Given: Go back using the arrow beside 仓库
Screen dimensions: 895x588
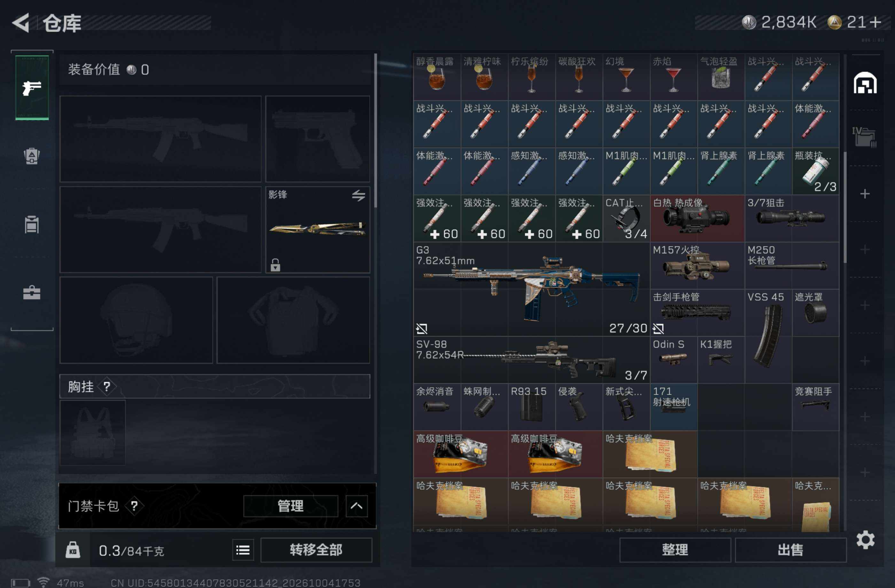Looking at the screenshot, I should coord(21,23).
